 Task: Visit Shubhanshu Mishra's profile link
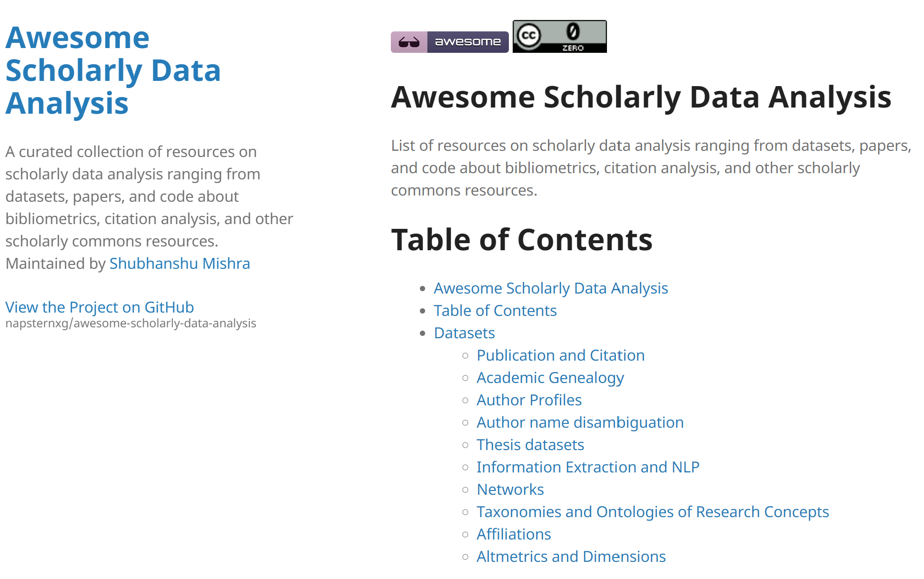pyautogui.click(x=179, y=264)
